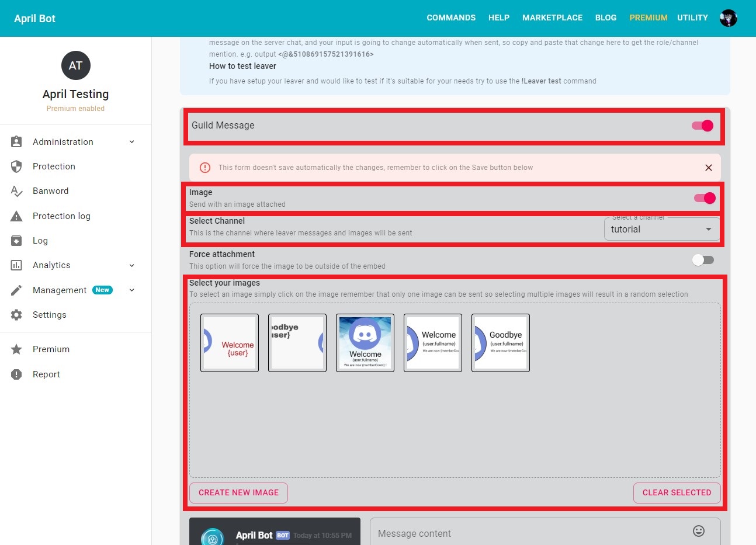Viewport: 756px width, 545px height.
Task: Select the white Welcome {user.fullname} thumbnail
Action: click(433, 343)
